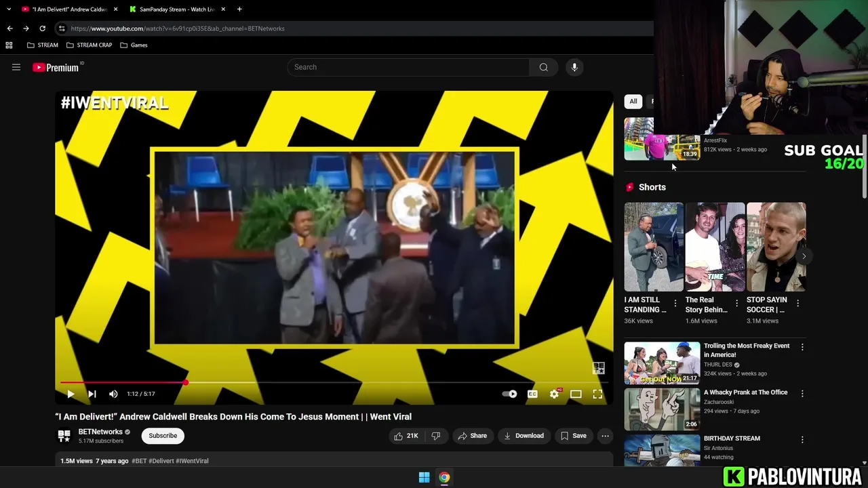Screen dimensions: 868x488
Task: Show next shorts with arrow chevron
Action: pos(804,256)
